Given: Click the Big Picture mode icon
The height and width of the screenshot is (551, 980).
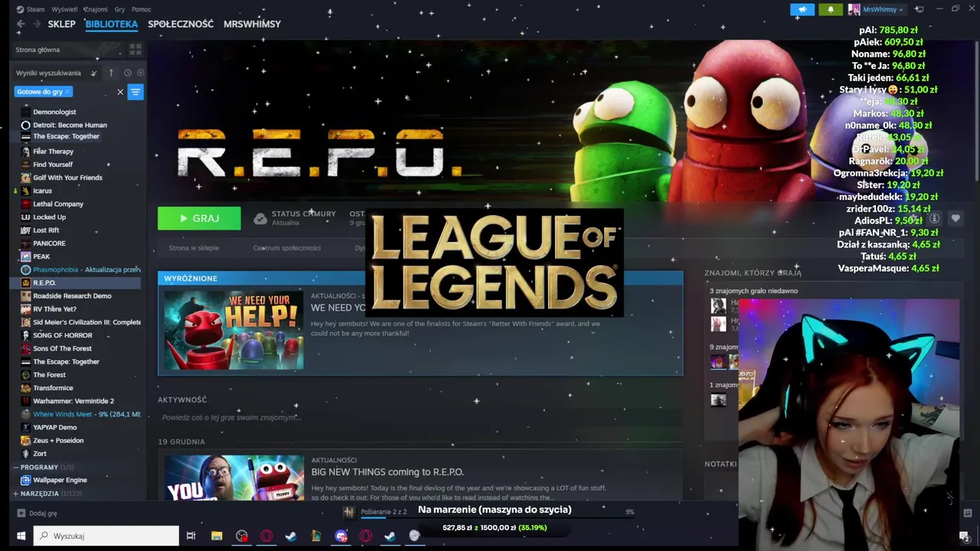Looking at the screenshot, I should click(919, 9).
